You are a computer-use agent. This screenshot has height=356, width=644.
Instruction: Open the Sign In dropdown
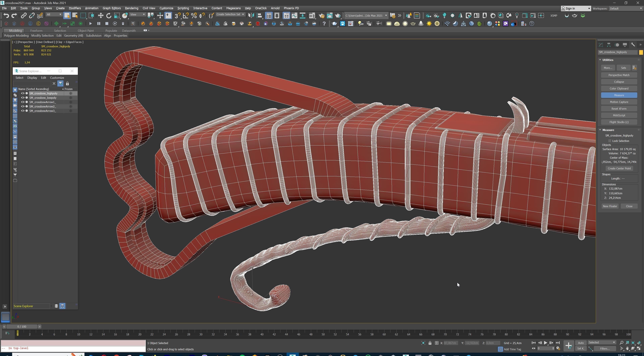tap(576, 9)
